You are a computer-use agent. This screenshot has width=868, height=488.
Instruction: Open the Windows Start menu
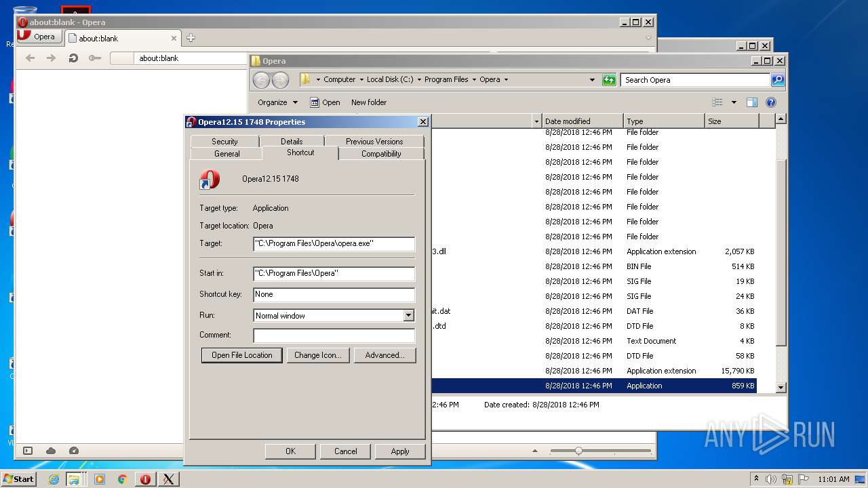coord(18,479)
